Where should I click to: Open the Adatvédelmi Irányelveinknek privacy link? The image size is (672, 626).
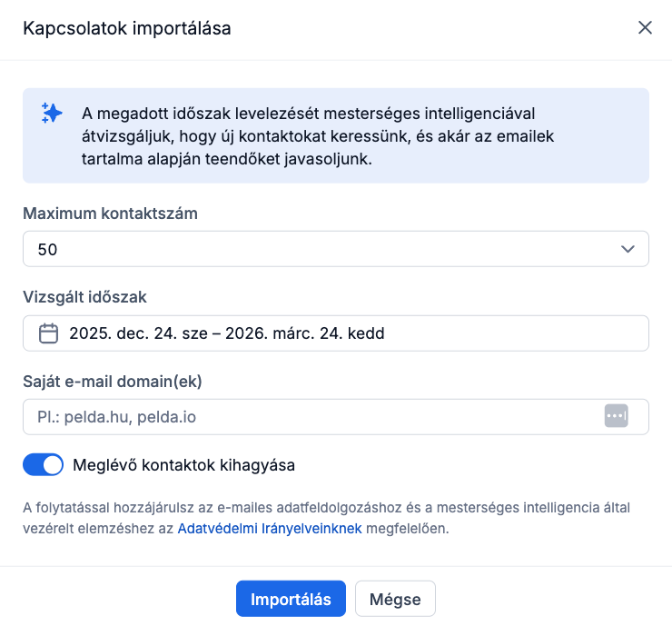point(270,528)
